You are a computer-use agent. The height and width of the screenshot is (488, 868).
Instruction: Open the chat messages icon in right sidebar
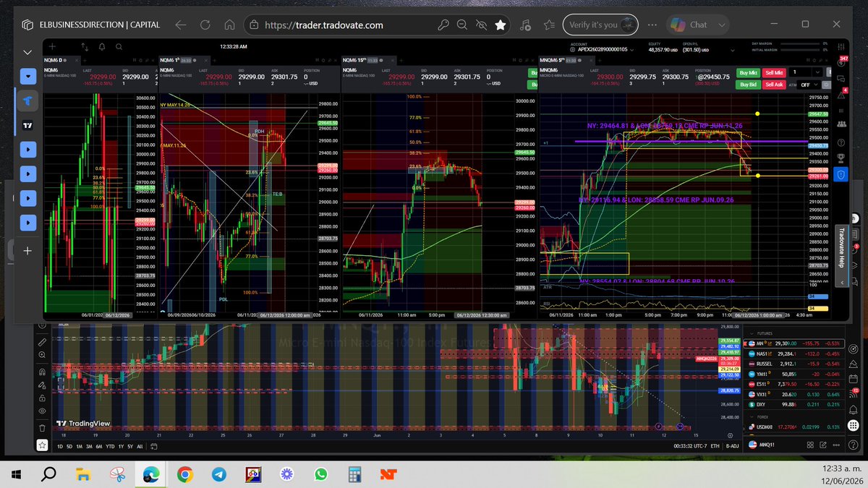(x=842, y=77)
